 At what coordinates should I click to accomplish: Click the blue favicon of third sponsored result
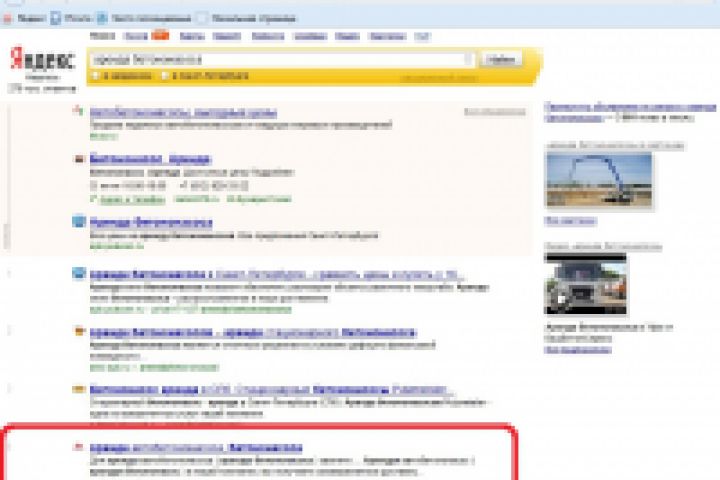tap(79, 221)
